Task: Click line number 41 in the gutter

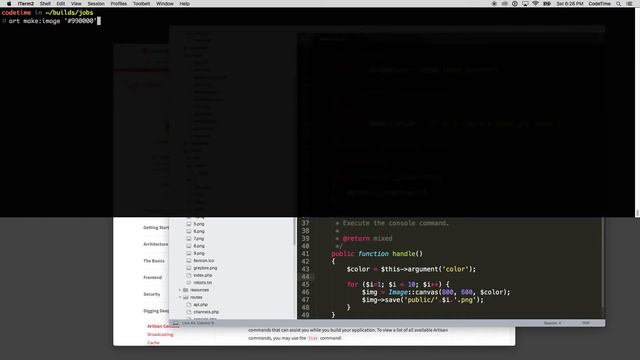Action: (x=305, y=254)
